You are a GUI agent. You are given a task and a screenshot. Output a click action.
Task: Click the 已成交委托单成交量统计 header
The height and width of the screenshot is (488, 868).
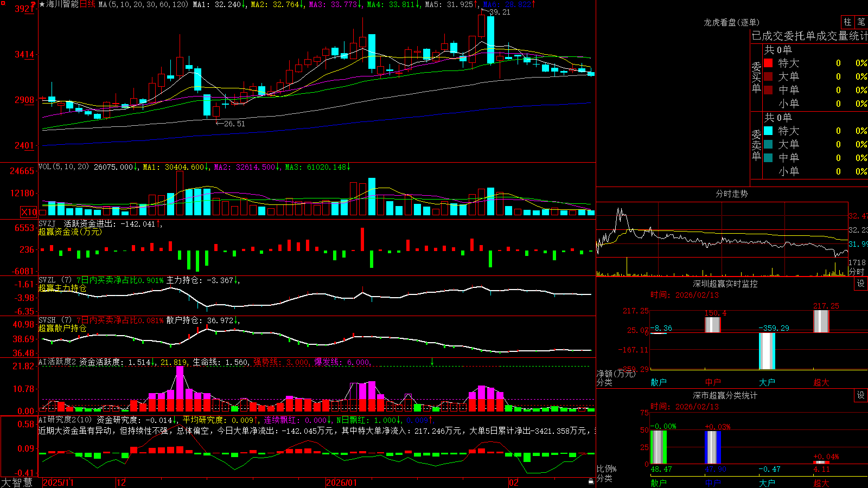(x=809, y=36)
